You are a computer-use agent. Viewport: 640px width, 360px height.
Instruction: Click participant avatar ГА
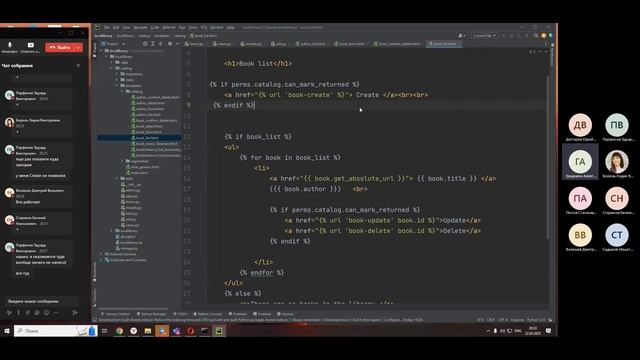click(580, 162)
